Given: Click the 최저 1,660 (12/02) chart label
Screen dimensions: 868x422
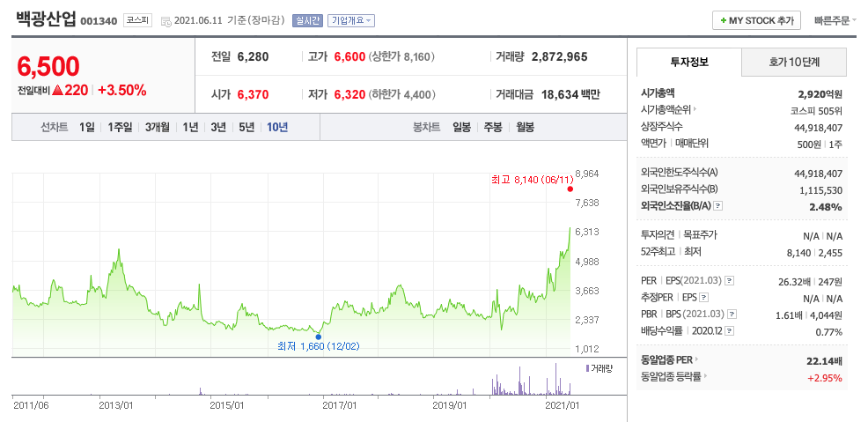Looking at the screenshot, I should pyautogui.click(x=319, y=347).
